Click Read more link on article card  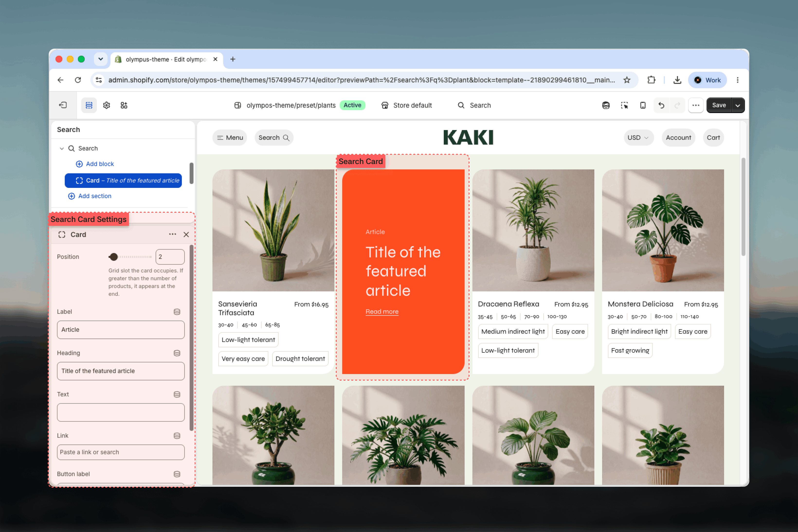382,312
